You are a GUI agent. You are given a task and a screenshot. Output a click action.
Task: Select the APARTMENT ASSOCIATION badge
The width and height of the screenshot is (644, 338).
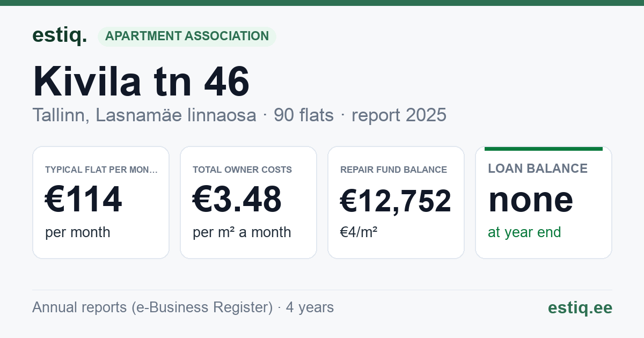coord(187,36)
